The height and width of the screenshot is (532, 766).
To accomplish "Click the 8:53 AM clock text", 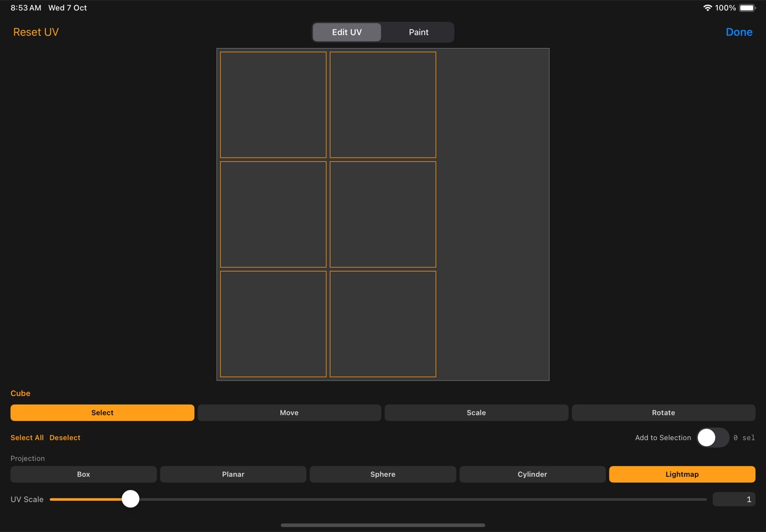I will click(x=26, y=8).
